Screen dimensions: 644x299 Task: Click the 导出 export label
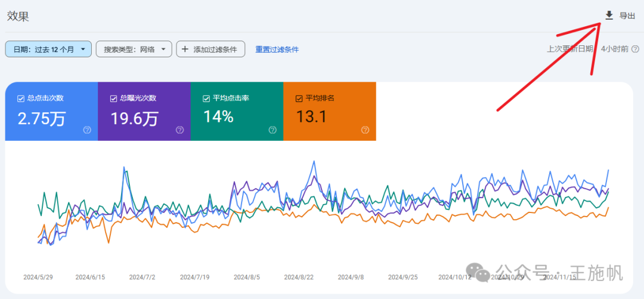click(627, 16)
